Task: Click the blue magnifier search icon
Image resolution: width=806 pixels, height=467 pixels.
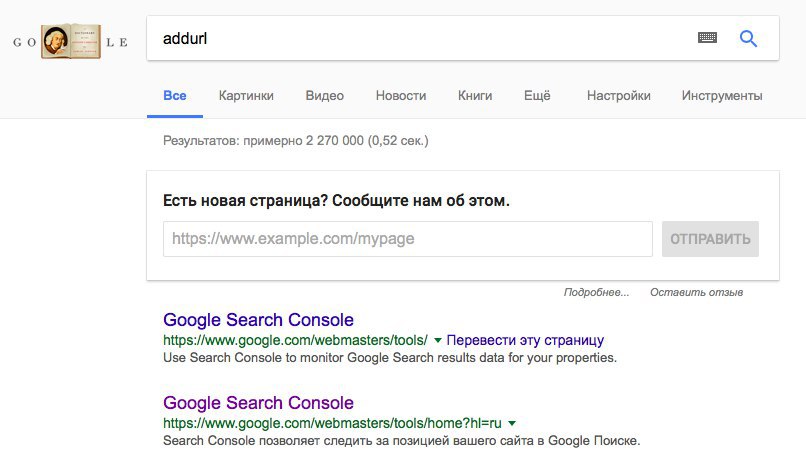Action: point(748,38)
